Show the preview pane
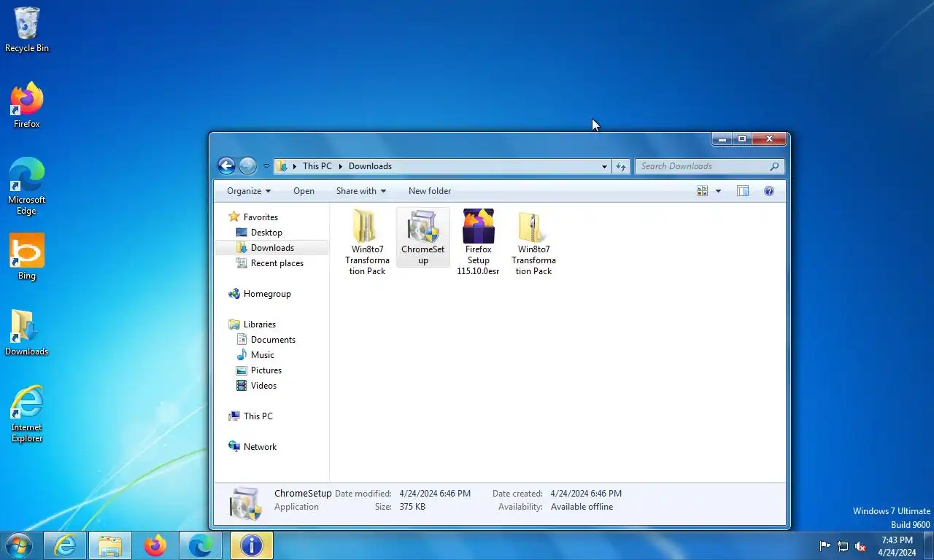 [743, 191]
